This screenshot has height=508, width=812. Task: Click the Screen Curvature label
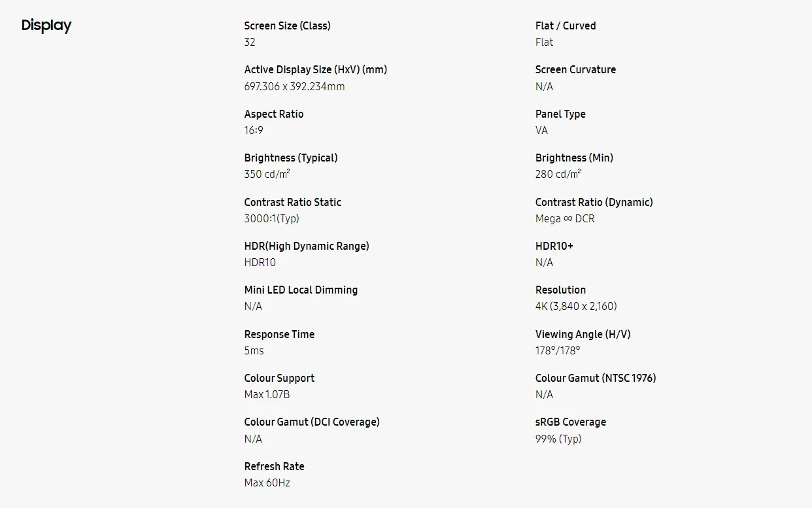(x=575, y=69)
